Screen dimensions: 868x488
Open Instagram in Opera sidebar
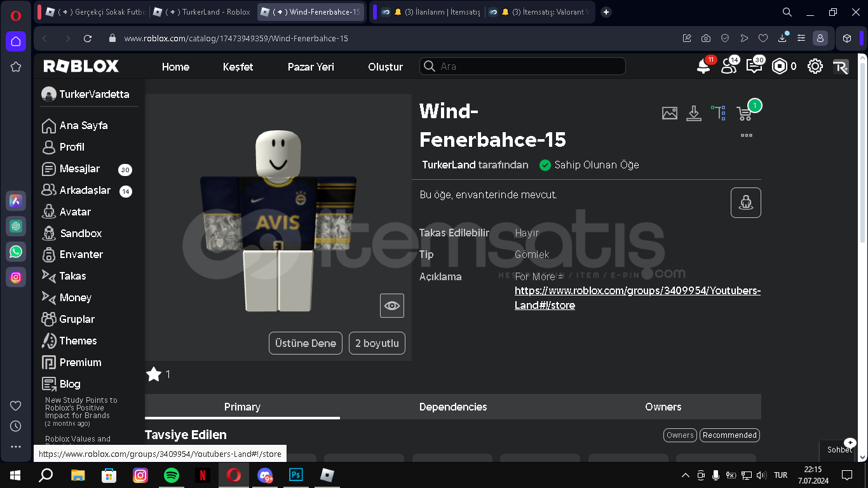pos(16,277)
